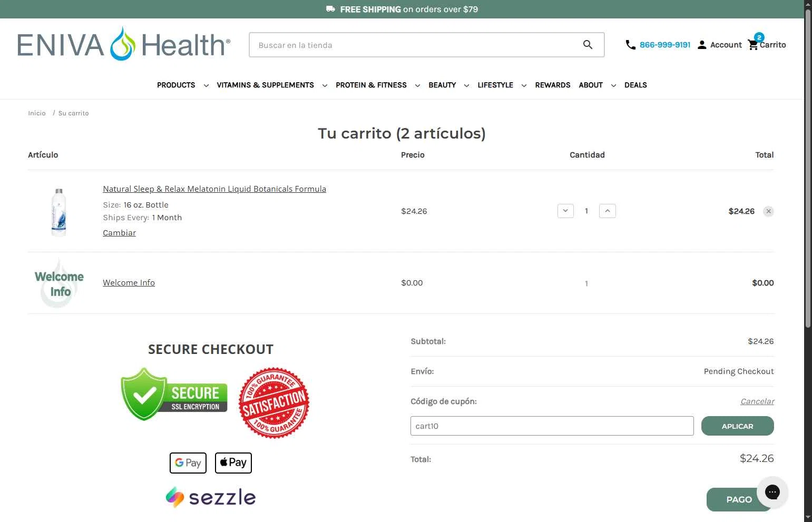Go to the Deals page

[635, 85]
